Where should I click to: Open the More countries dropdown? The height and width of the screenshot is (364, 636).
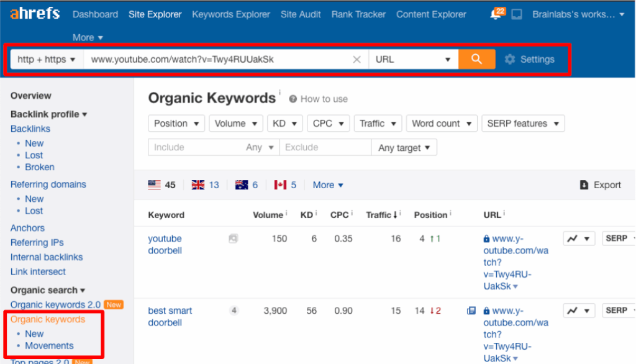[327, 184]
